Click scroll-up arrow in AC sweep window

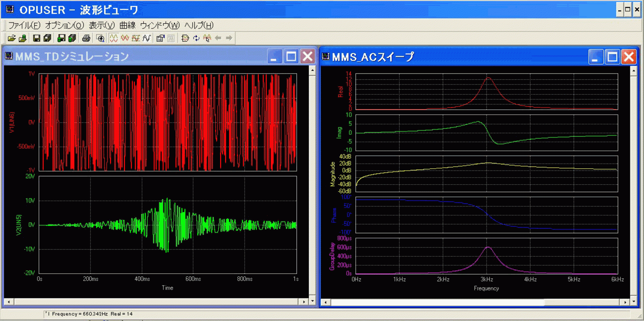634,70
